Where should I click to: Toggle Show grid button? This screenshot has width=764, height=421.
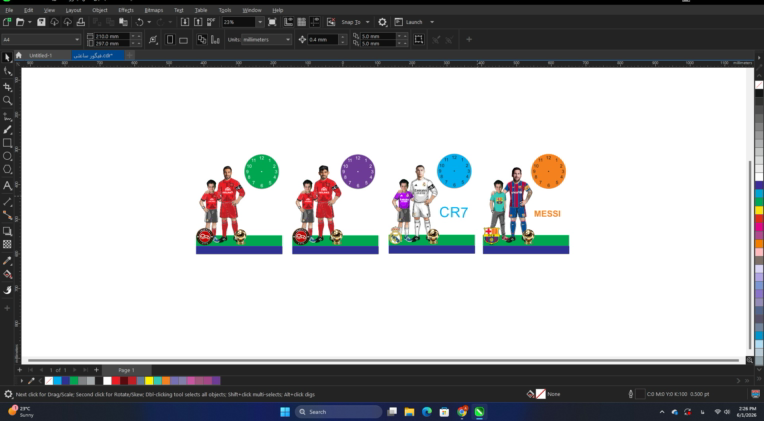tap(302, 22)
